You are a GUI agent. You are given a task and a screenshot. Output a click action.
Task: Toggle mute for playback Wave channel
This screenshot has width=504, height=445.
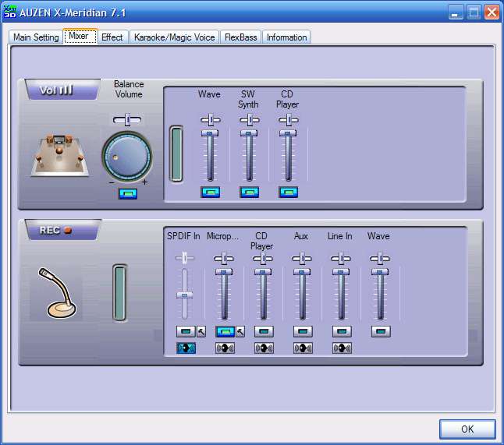click(x=210, y=192)
